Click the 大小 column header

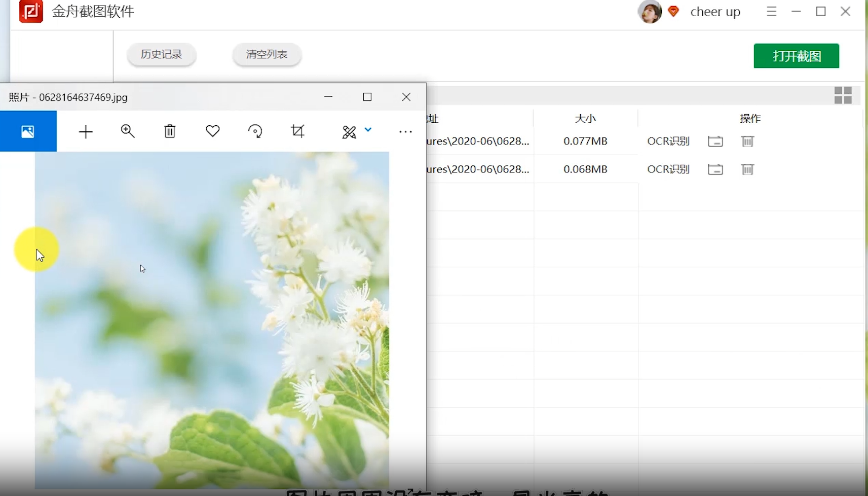point(585,119)
